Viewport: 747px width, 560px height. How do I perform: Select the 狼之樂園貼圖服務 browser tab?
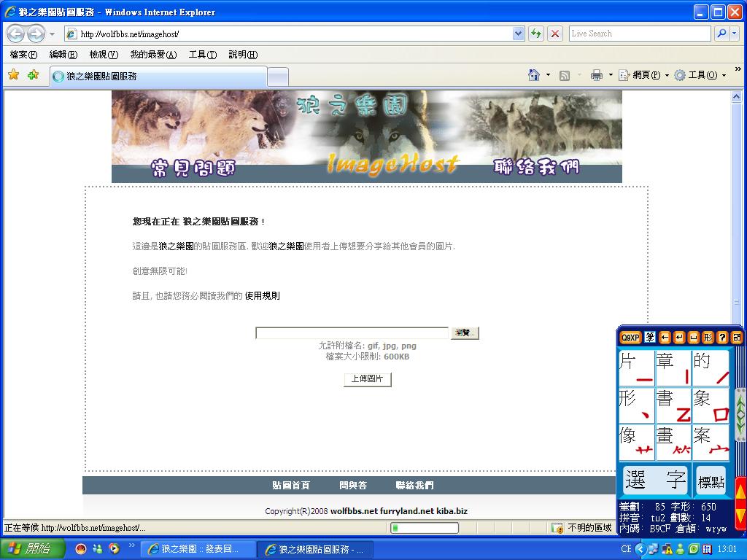click(158, 77)
